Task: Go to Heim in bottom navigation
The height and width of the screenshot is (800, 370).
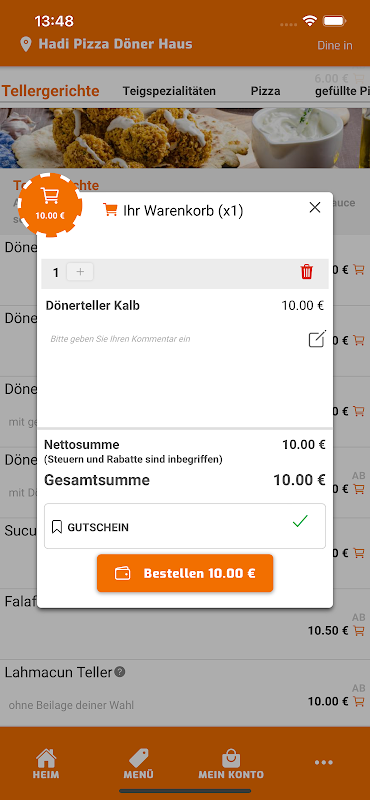Action: click(x=46, y=764)
